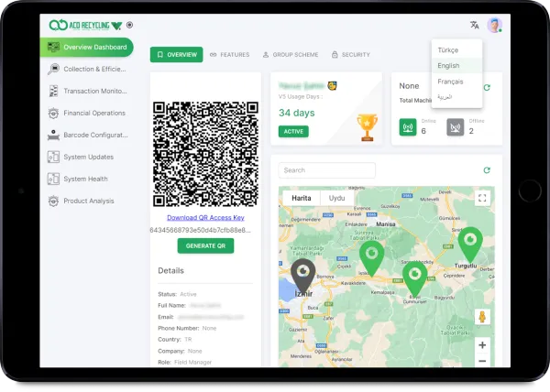Refresh the map search panel
The image size is (550, 392).
coord(486,170)
